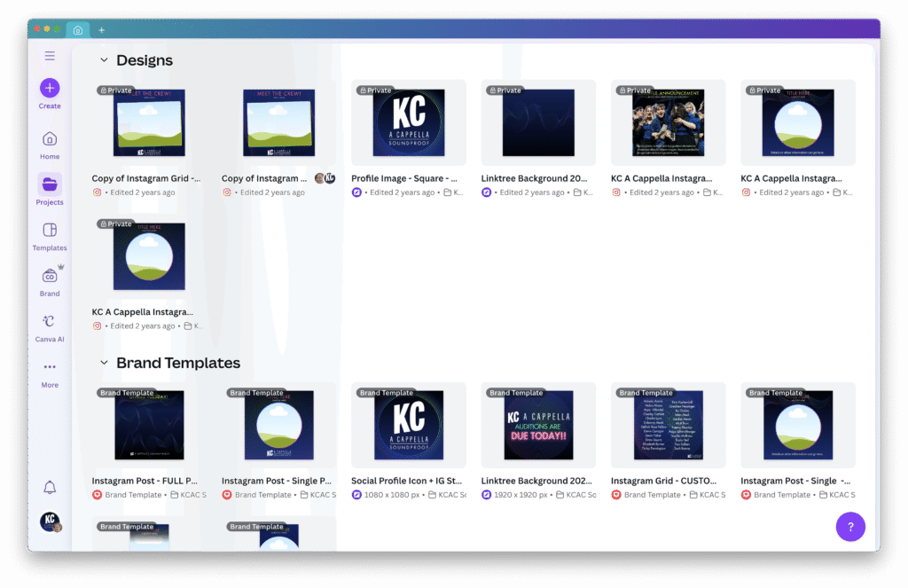Open Instagram Post - Single P... brand template
Image resolution: width=908 pixels, height=588 pixels.
(x=278, y=425)
